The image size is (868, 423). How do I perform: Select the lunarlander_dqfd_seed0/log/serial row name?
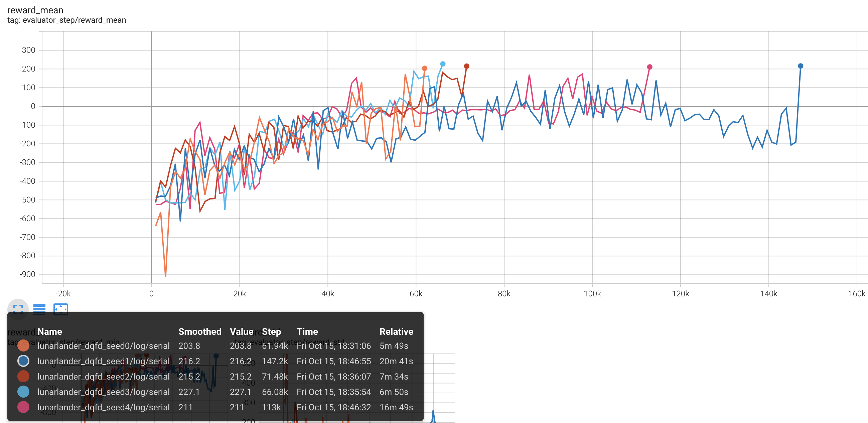tap(103, 345)
